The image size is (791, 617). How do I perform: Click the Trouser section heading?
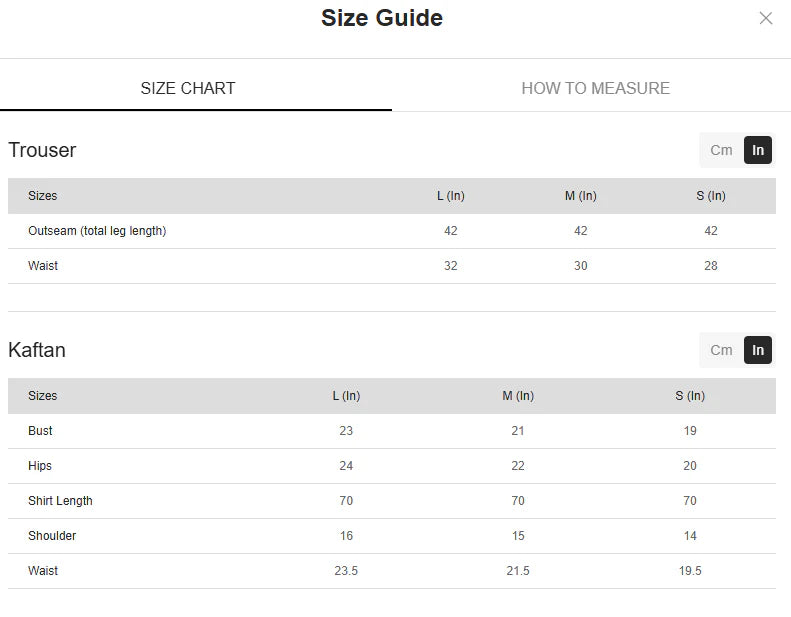42,150
